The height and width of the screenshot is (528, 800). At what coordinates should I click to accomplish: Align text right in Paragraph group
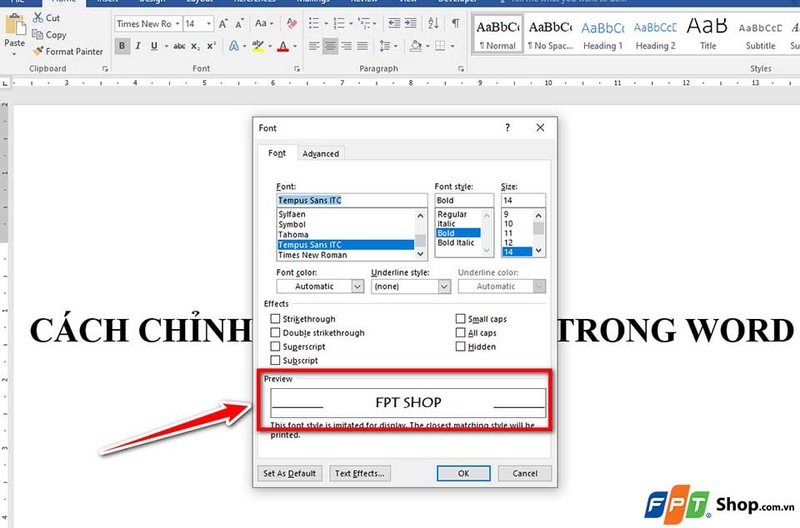[x=346, y=46]
